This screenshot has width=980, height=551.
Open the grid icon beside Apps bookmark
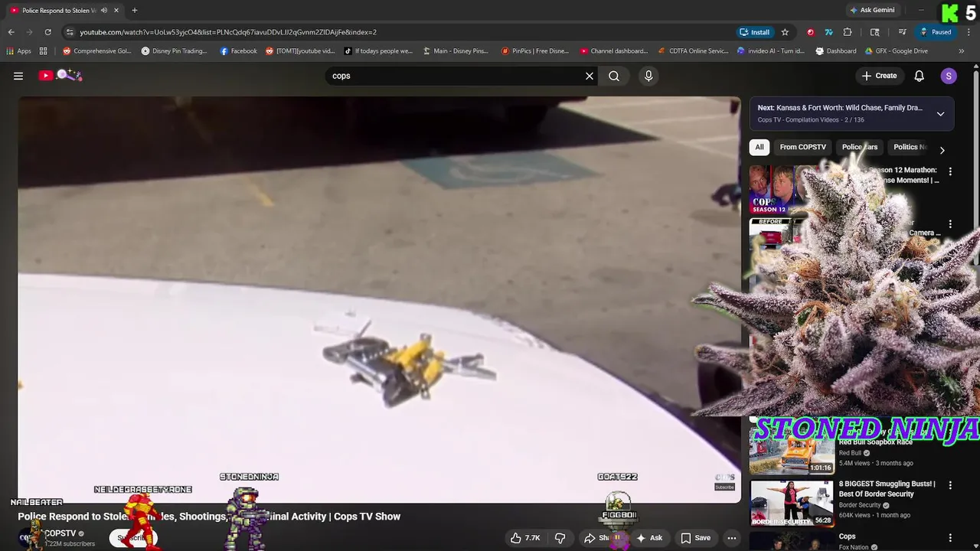click(44, 51)
